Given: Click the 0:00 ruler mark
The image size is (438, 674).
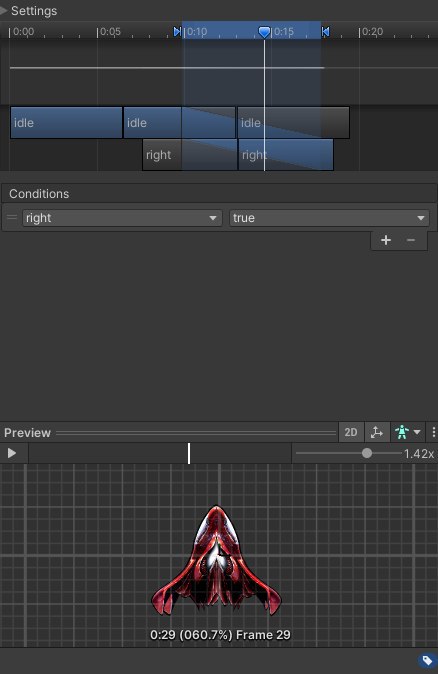Looking at the screenshot, I should 22,32.
